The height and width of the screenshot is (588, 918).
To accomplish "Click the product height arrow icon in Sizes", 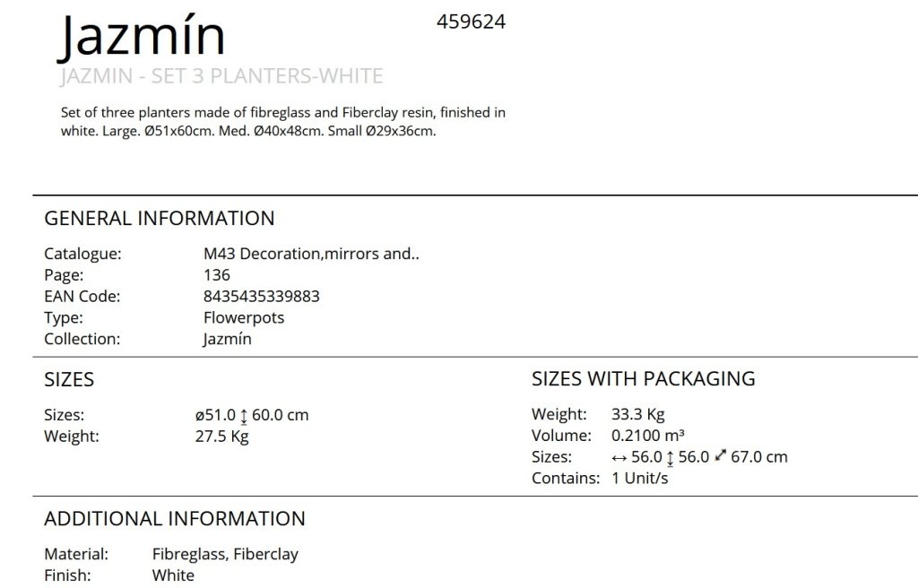I will click(x=244, y=417).
